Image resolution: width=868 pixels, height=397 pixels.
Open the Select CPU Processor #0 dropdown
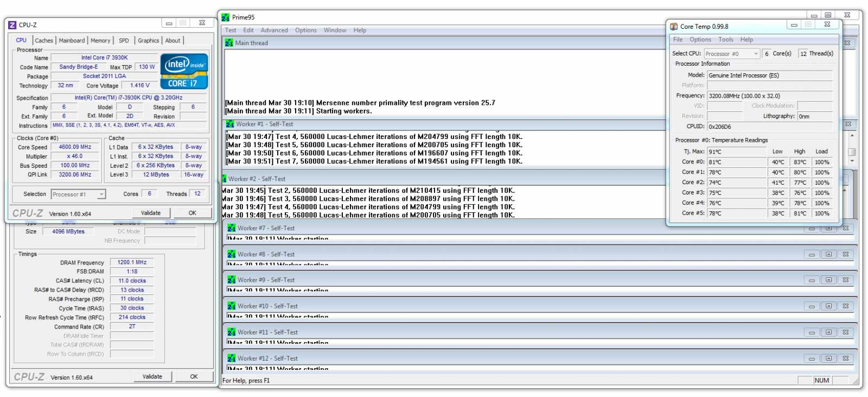(732, 54)
